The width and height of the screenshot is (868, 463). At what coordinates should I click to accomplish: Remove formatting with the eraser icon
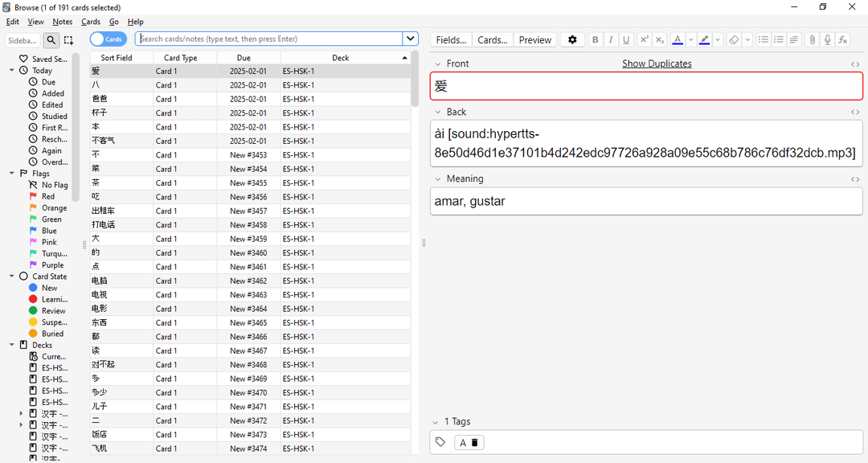[733, 39]
